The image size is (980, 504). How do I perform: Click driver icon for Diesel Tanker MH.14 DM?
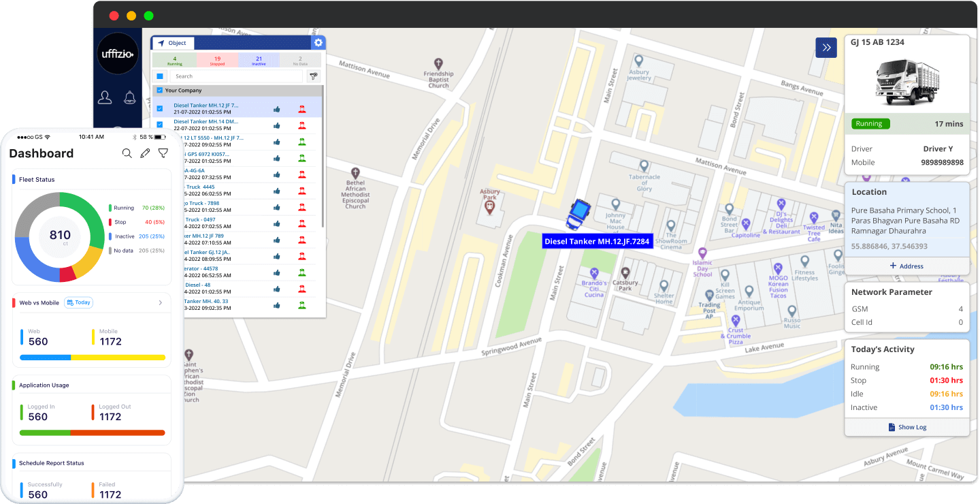click(301, 125)
